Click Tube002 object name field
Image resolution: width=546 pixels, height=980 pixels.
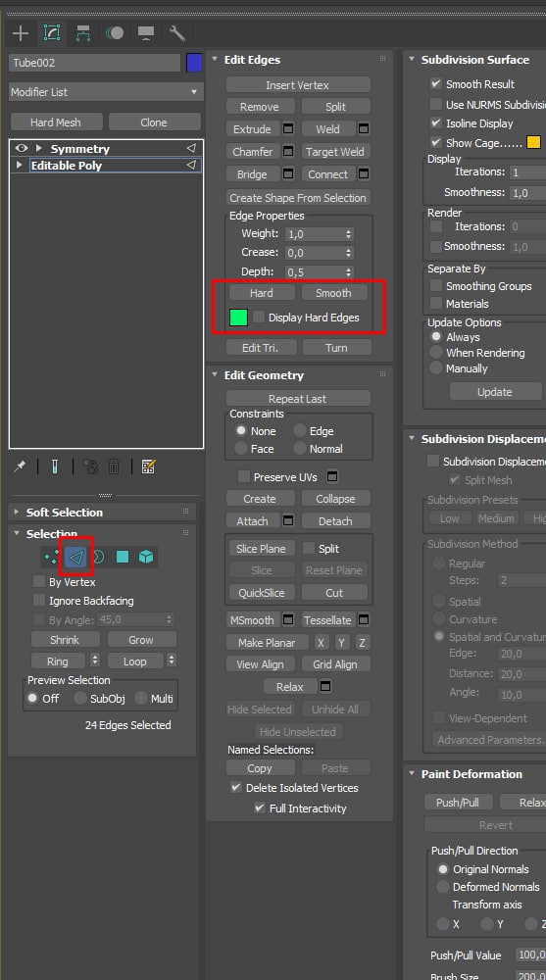(94, 63)
